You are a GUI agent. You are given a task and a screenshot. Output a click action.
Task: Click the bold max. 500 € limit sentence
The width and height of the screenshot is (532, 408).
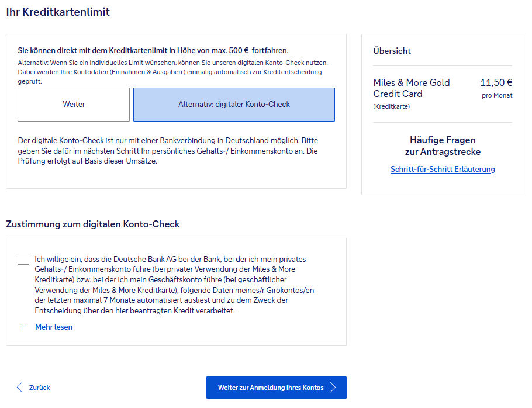153,51
